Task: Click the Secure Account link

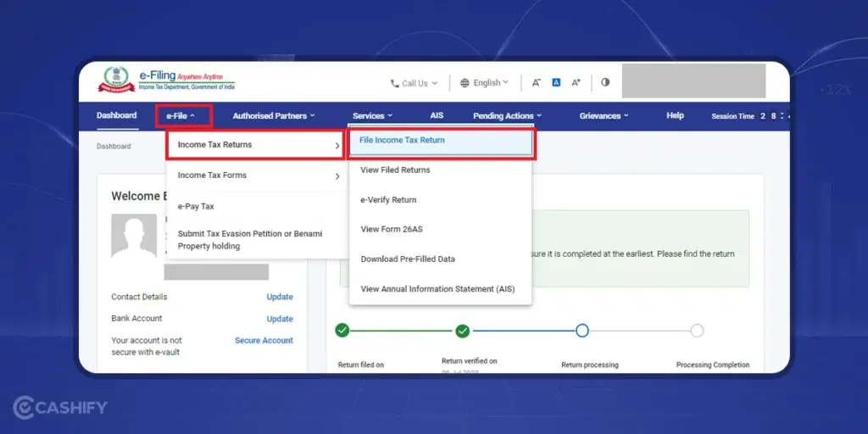Action: [x=264, y=341]
